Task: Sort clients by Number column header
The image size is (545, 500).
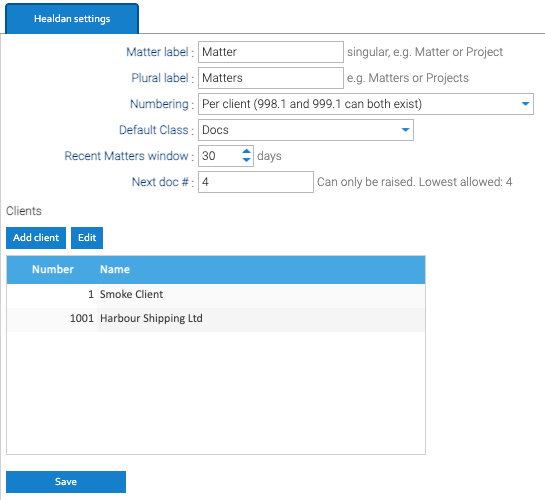Action: (52, 270)
